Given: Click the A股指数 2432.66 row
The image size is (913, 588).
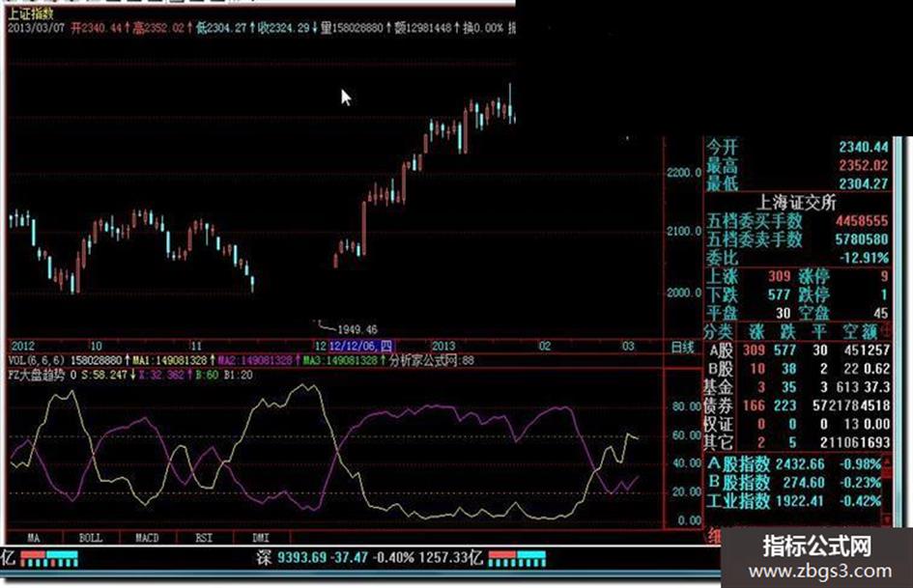Looking at the screenshot, I should pyautogui.click(x=793, y=464).
